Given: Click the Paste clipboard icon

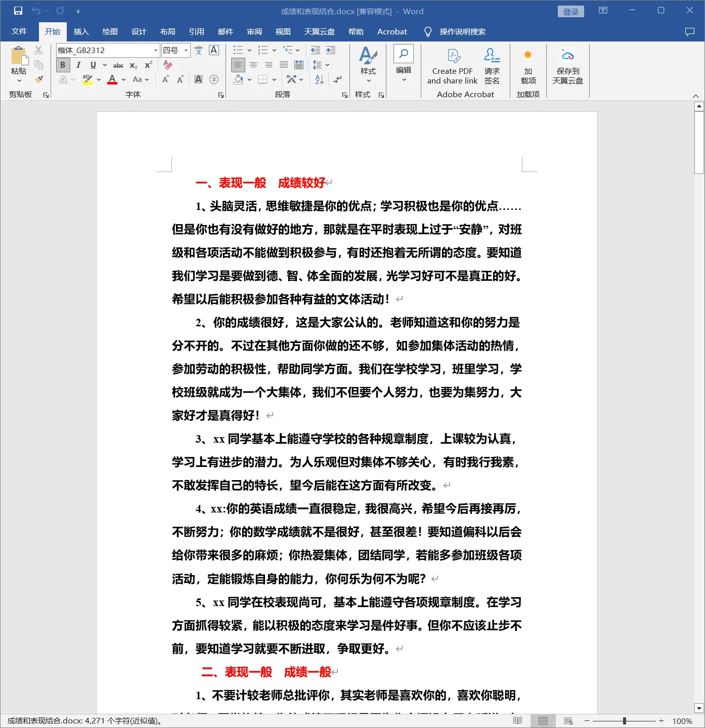Looking at the screenshot, I should [19, 56].
